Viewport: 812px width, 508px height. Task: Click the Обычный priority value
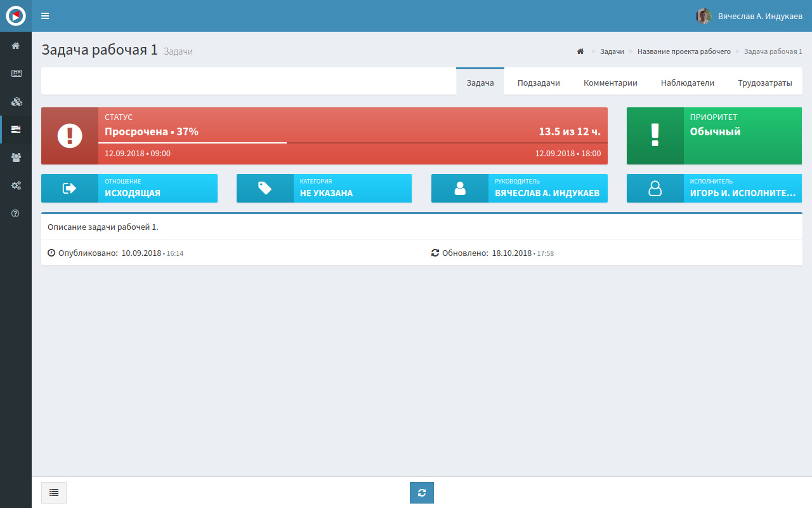click(x=716, y=132)
